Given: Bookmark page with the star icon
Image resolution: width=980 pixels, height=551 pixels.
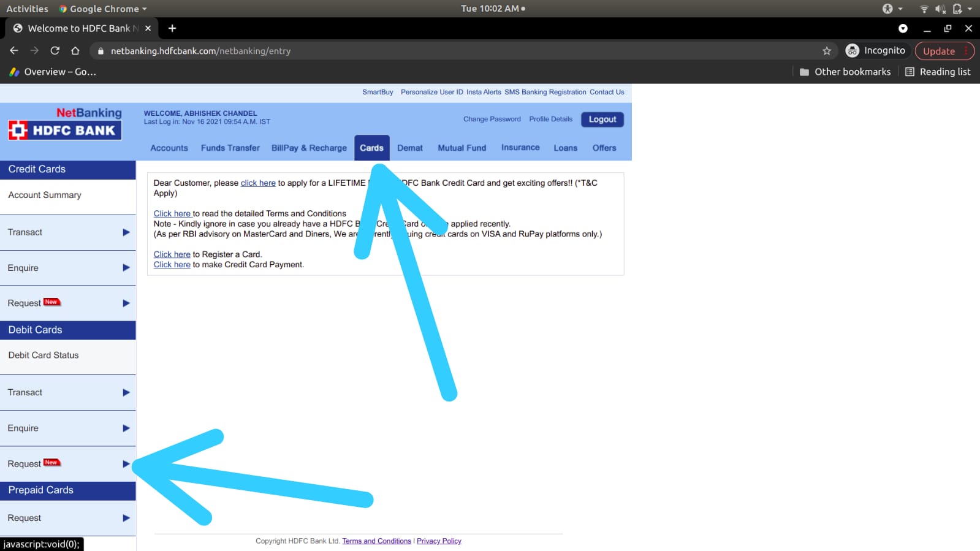Looking at the screenshot, I should [827, 51].
